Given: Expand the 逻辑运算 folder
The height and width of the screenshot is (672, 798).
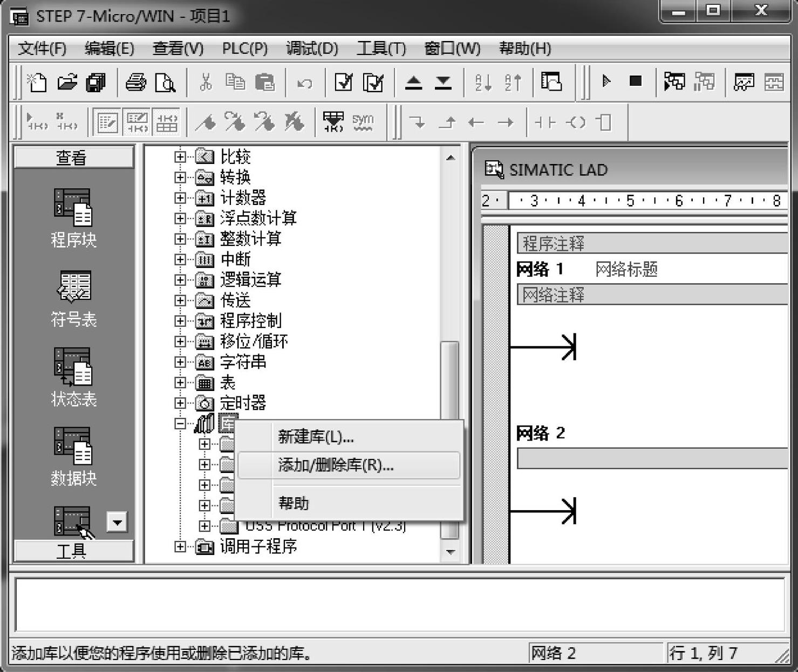Looking at the screenshot, I should [x=180, y=280].
